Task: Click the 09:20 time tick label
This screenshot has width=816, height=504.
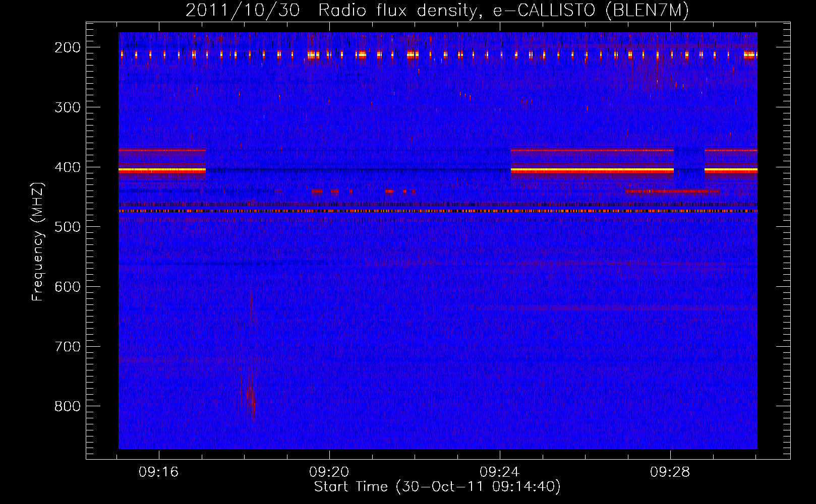Action: 329,472
